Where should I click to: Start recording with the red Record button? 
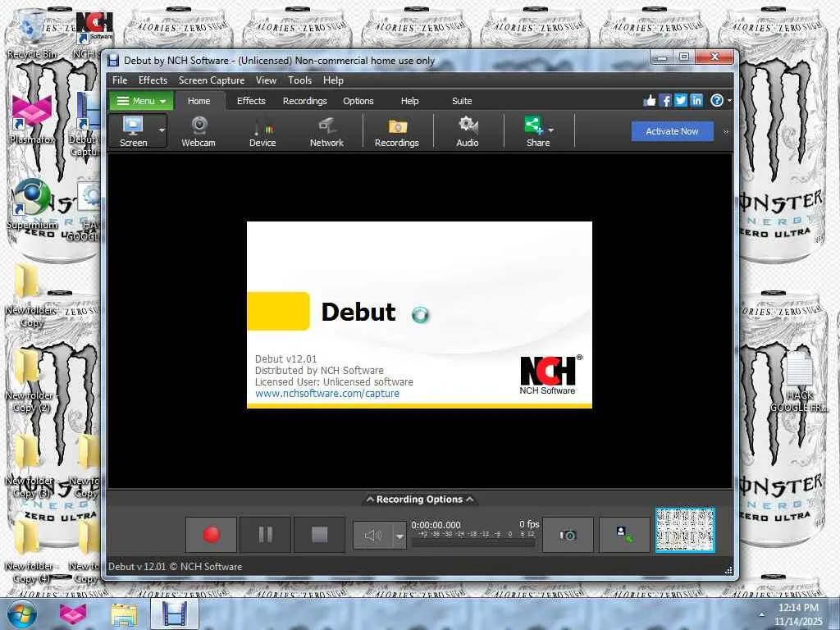pyautogui.click(x=211, y=534)
